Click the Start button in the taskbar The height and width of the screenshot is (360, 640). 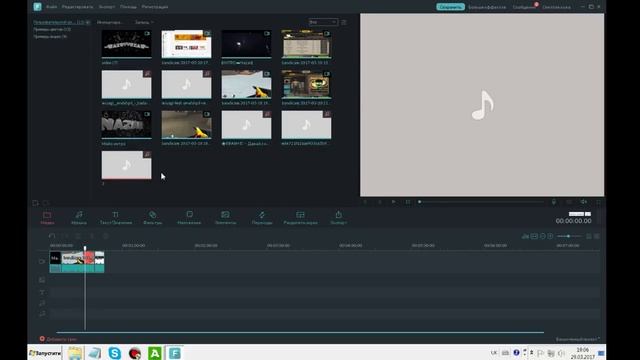[45, 353]
